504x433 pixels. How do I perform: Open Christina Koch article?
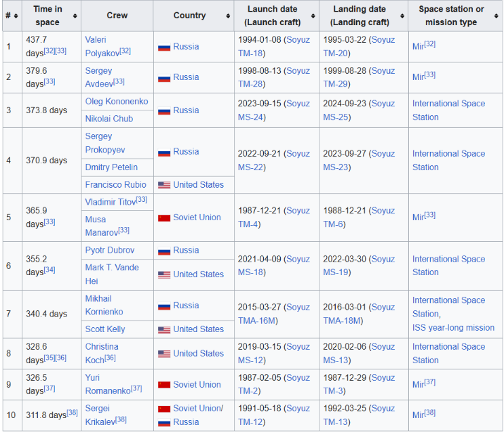point(102,354)
